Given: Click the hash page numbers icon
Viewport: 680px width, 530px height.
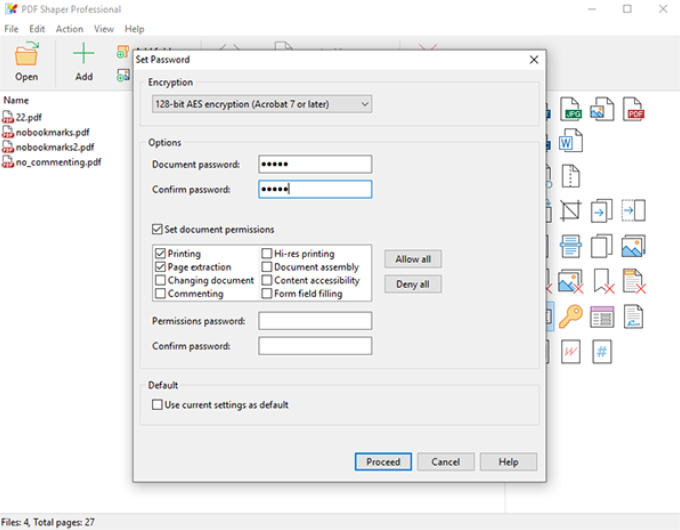Looking at the screenshot, I should [x=602, y=351].
